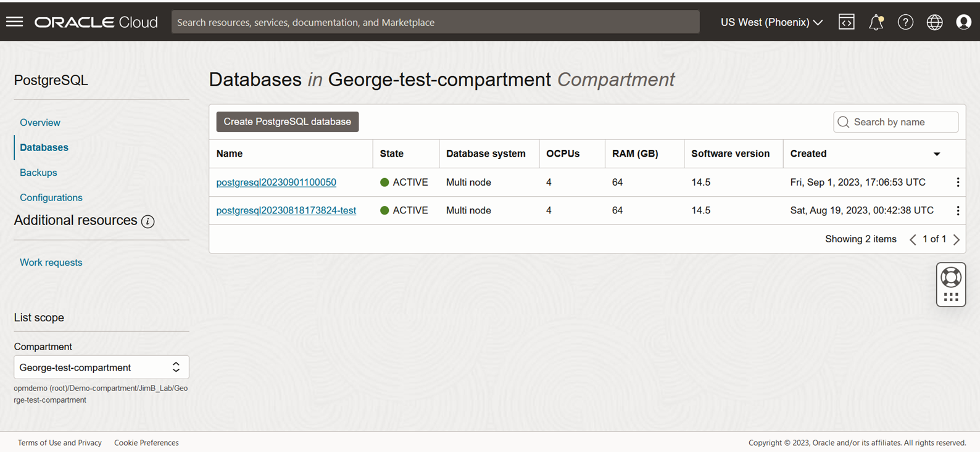Click Sat, Aug 19, 2023 created date
980x452 pixels.
click(862, 210)
